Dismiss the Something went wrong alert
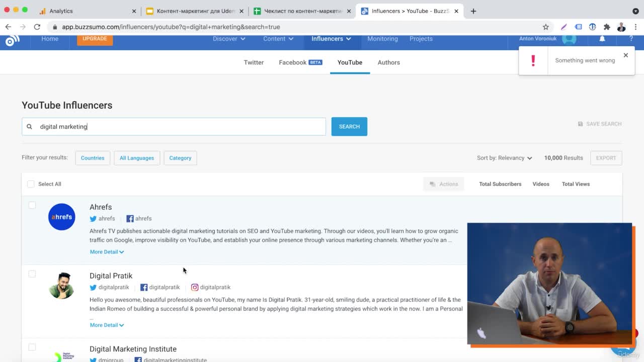The width and height of the screenshot is (644, 362). [x=626, y=55]
